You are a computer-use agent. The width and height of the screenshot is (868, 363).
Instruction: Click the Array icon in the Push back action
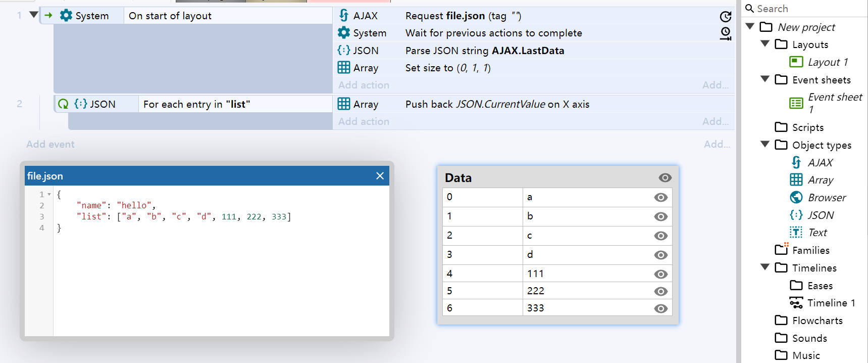pos(344,104)
